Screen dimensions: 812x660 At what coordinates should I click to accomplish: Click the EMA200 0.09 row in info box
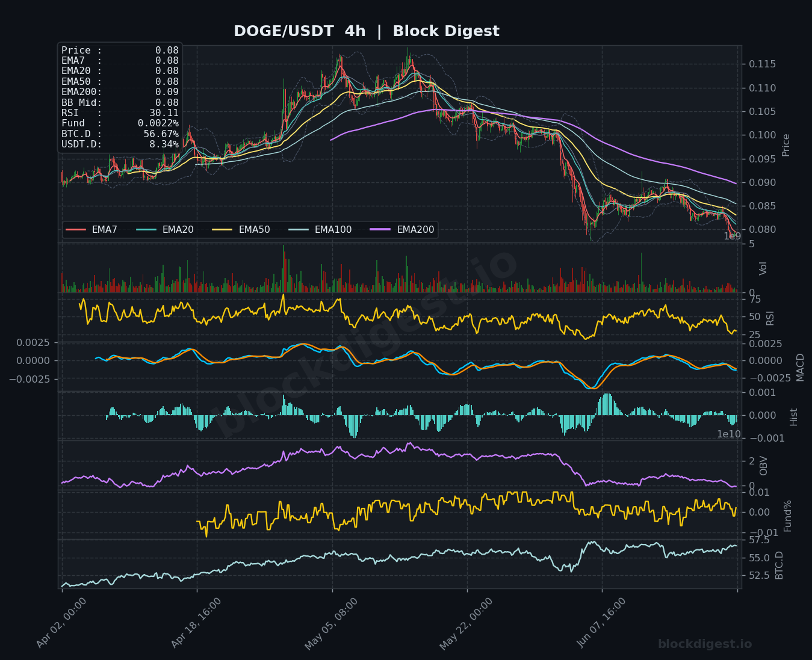[120, 92]
